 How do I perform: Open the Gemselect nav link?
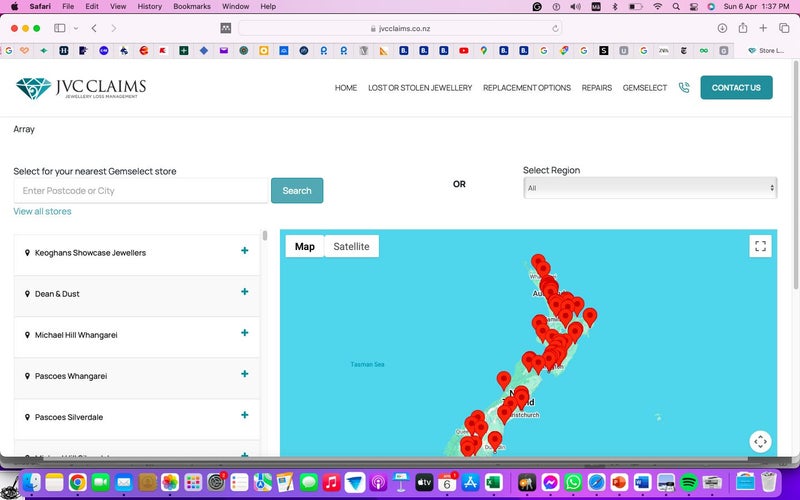tap(645, 88)
